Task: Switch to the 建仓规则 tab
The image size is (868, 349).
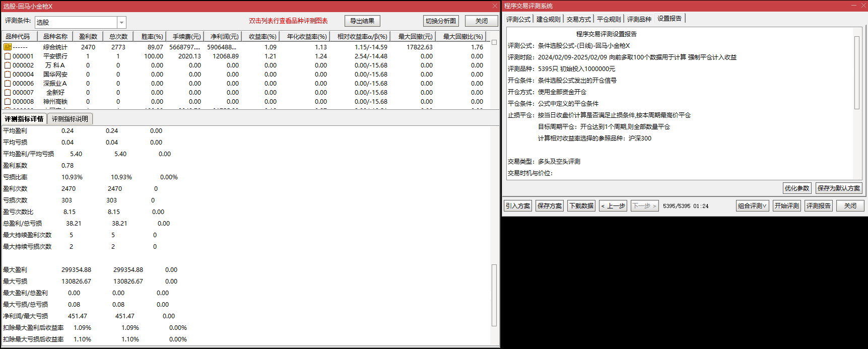Action: pos(548,19)
